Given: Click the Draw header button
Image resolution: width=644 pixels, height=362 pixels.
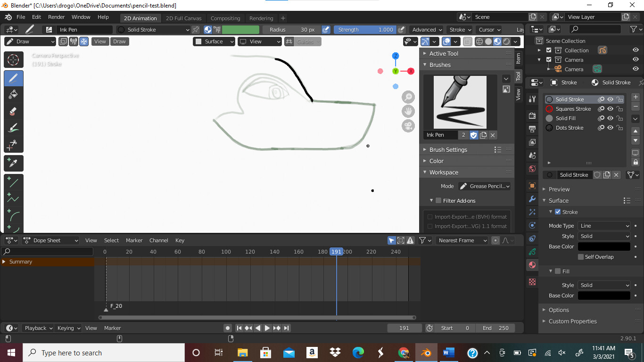Looking at the screenshot, I should [120, 41].
